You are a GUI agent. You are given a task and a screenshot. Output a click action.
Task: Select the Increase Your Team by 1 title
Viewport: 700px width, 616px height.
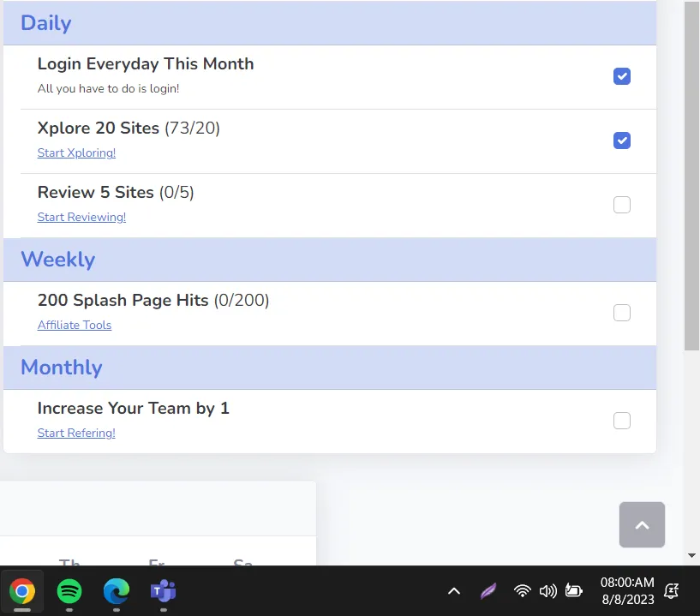(x=134, y=409)
